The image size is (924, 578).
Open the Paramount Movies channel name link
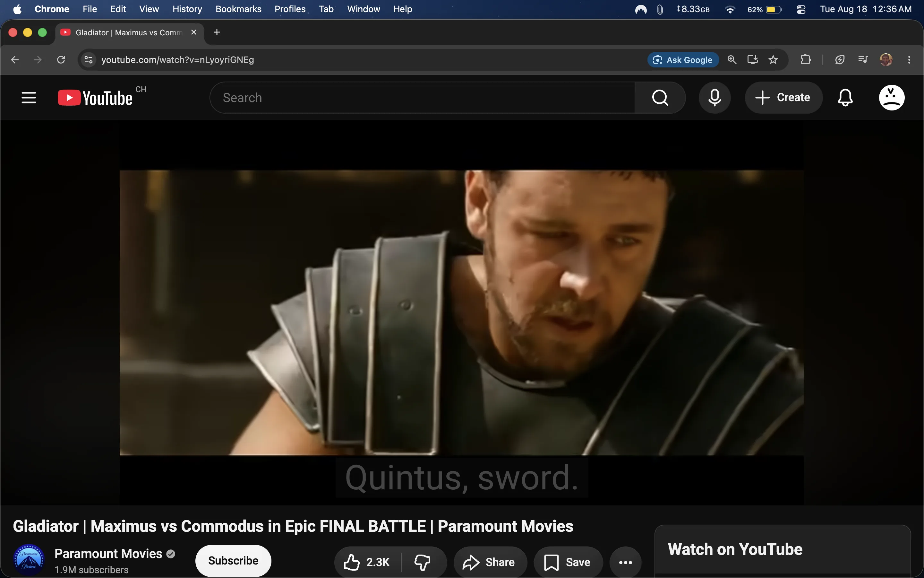(x=108, y=554)
